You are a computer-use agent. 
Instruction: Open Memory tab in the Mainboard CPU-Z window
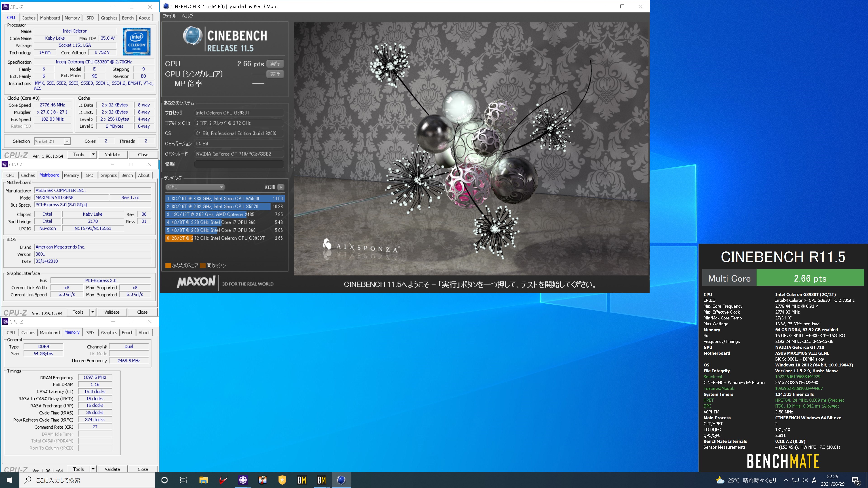click(x=71, y=176)
